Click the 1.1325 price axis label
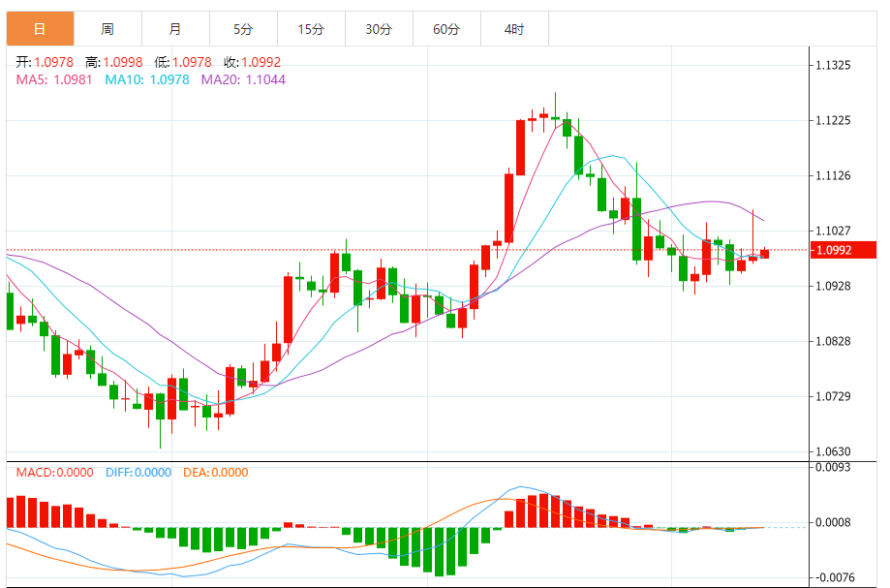The height and width of the screenshot is (588, 890). (833, 65)
